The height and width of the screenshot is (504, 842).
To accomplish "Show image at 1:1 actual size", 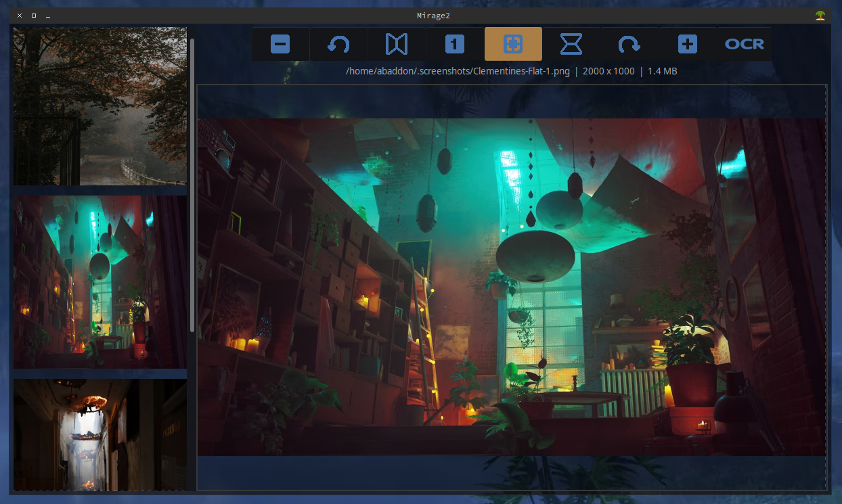I will pyautogui.click(x=455, y=44).
